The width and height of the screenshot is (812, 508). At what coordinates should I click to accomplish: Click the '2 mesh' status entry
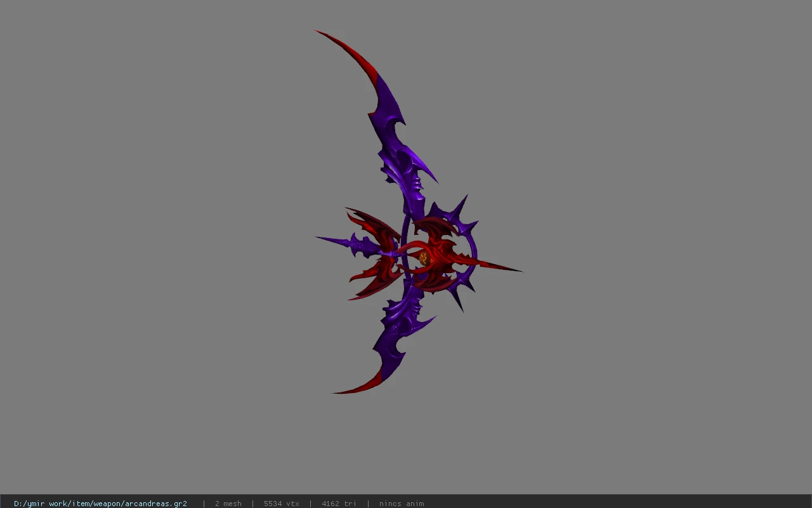point(228,504)
